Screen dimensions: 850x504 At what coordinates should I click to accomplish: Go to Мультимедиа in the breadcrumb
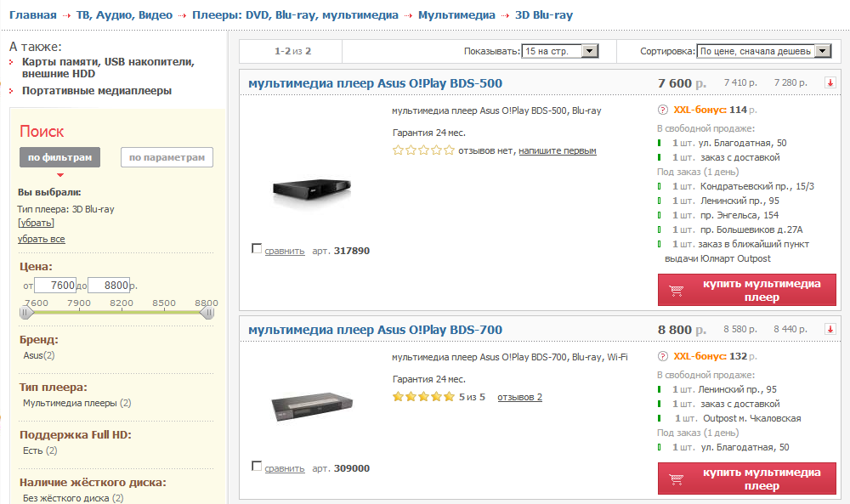[x=456, y=15]
